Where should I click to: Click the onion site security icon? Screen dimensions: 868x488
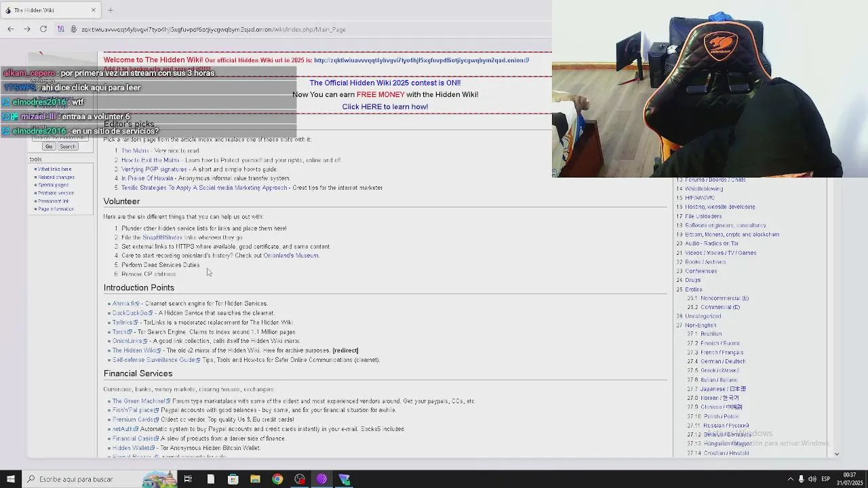pyautogui.click(x=73, y=29)
